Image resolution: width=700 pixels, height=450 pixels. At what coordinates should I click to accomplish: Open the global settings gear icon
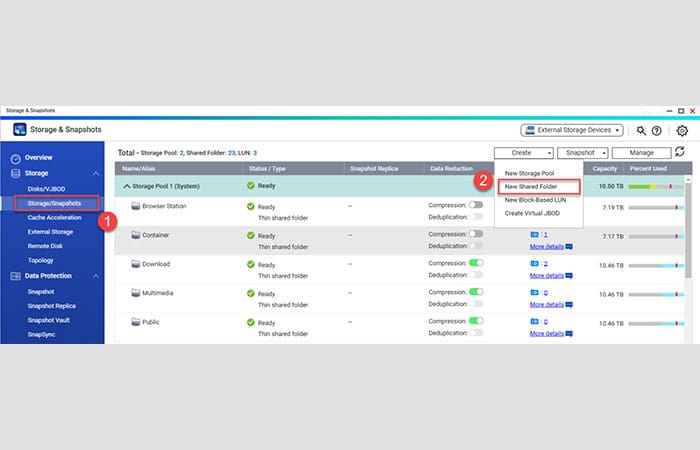682,130
